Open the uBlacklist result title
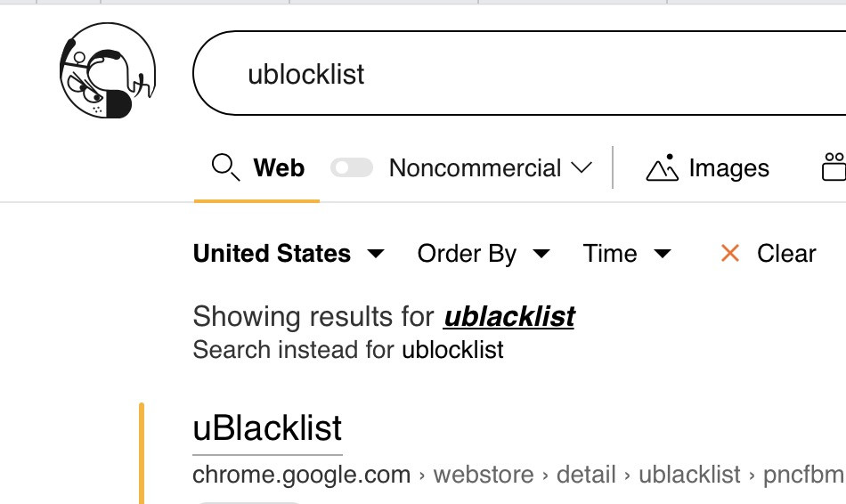Image resolution: width=846 pixels, height=504 pixels. point(267,428)
